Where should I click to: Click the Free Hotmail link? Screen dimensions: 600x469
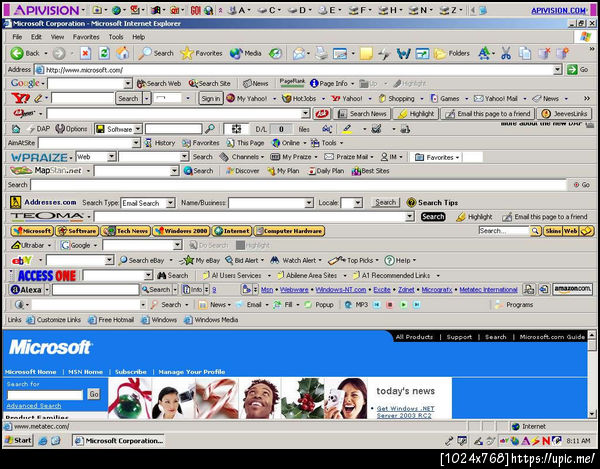coord(111,319)
